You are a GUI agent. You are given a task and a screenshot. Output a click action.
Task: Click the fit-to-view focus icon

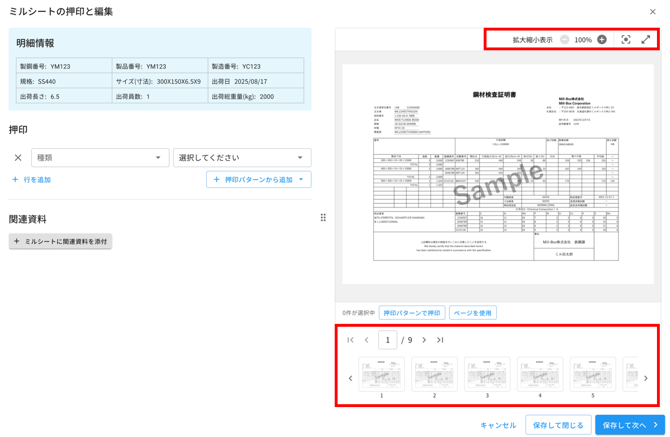pyautogui.click(x=626, y=40)
